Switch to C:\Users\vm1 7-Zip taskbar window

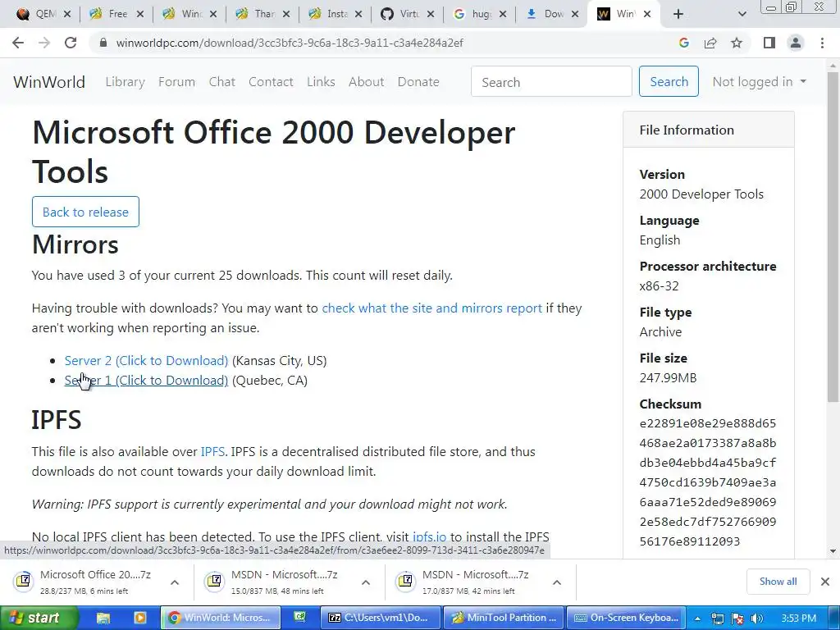click(380, 618)
